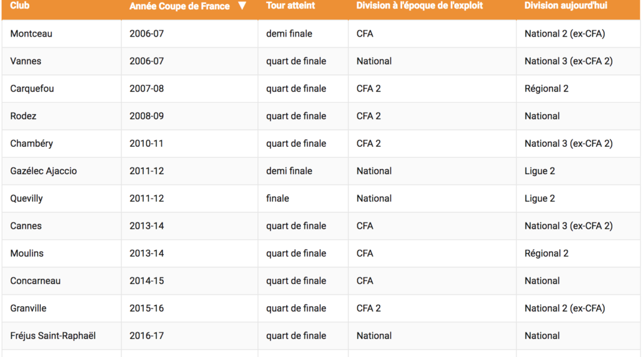Select the Granville club name
The height and width of the screenshot is (357, 644).
point(28,308)
